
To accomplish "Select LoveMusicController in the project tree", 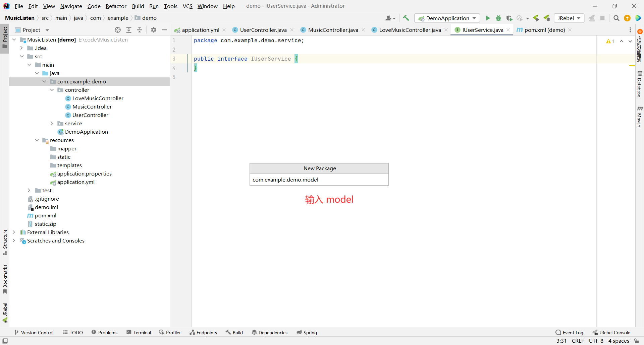I will (x=98, y=98).
